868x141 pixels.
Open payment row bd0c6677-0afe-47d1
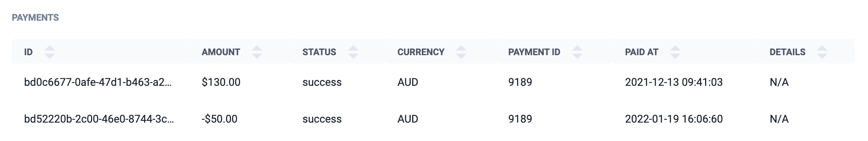click(433, 82)
